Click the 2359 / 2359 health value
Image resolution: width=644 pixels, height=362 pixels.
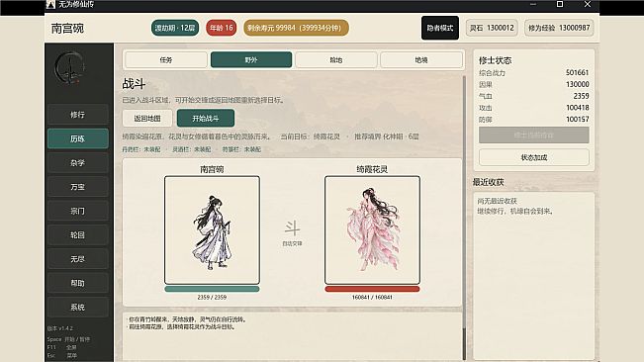tap(212, 297)
